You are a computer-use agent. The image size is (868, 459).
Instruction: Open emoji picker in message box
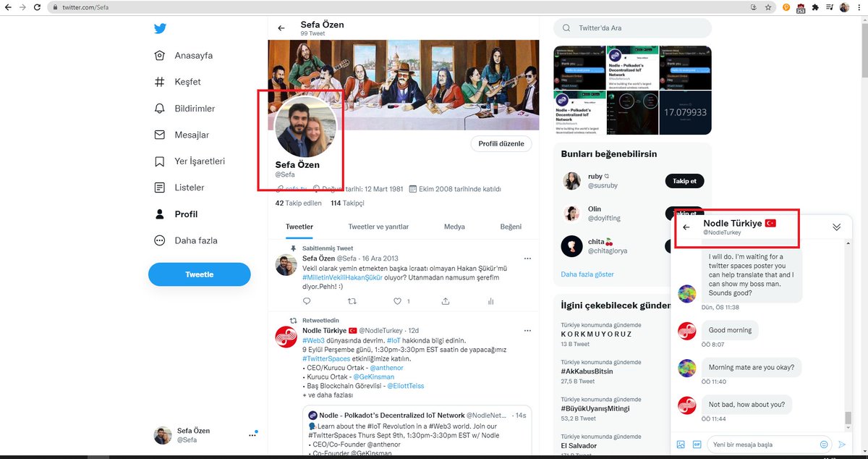[x=824, y=445]
